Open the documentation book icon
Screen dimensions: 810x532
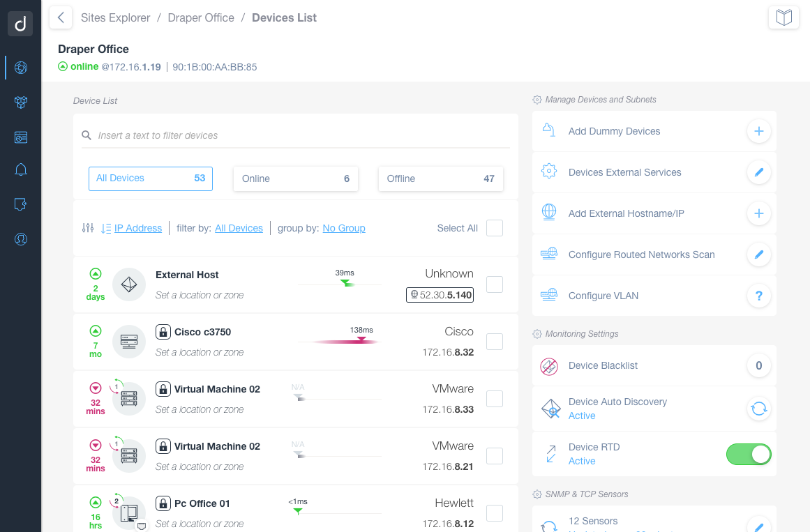[x=783, y=17]
